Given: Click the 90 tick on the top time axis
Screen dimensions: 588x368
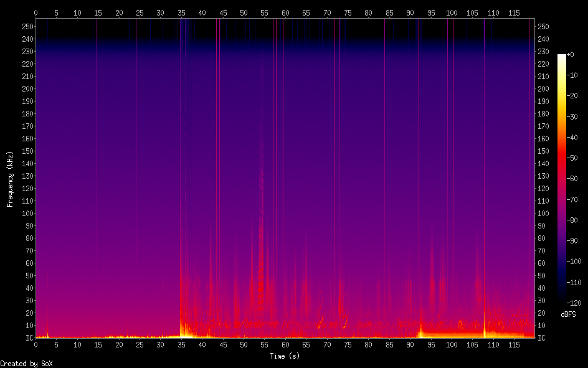Looking at the screenshot, I should tap(410, 12).
